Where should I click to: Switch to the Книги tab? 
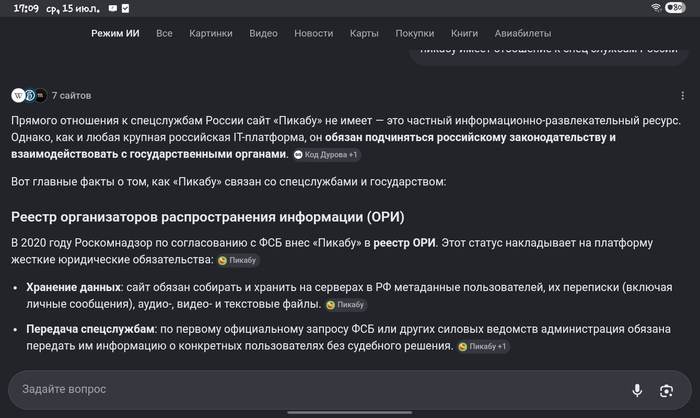click(464, 33)
